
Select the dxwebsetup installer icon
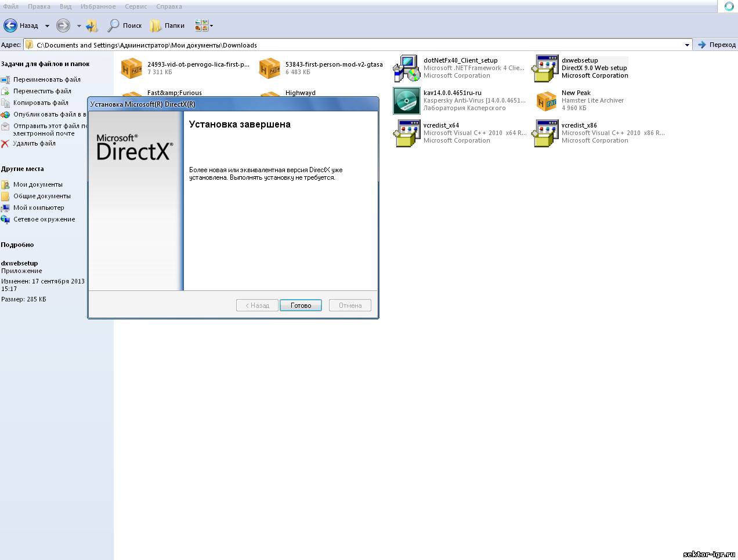pyautogui.click(x=545, y=68)
